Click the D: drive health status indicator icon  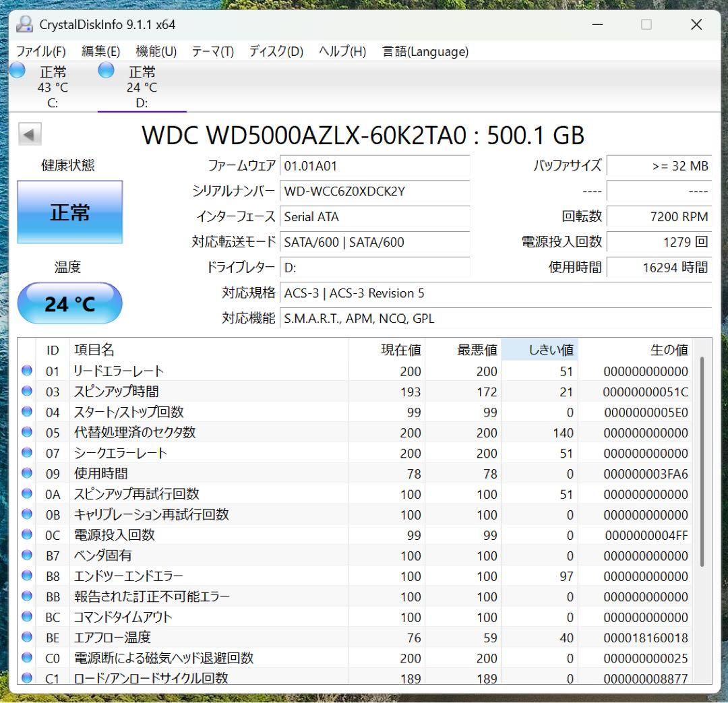[105, 69]
